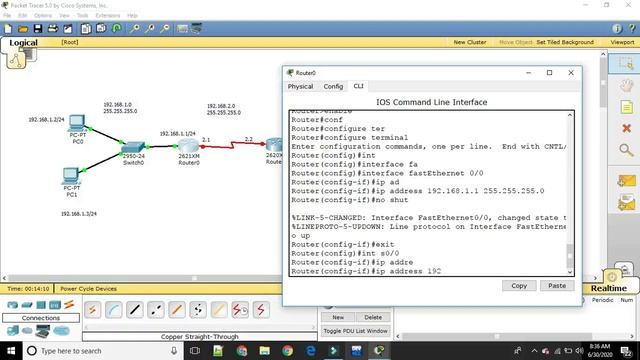The height and width of the screenshot is (360, 640).
Task: Choose the Coaxial cable
Action: [x=219, y=310]
